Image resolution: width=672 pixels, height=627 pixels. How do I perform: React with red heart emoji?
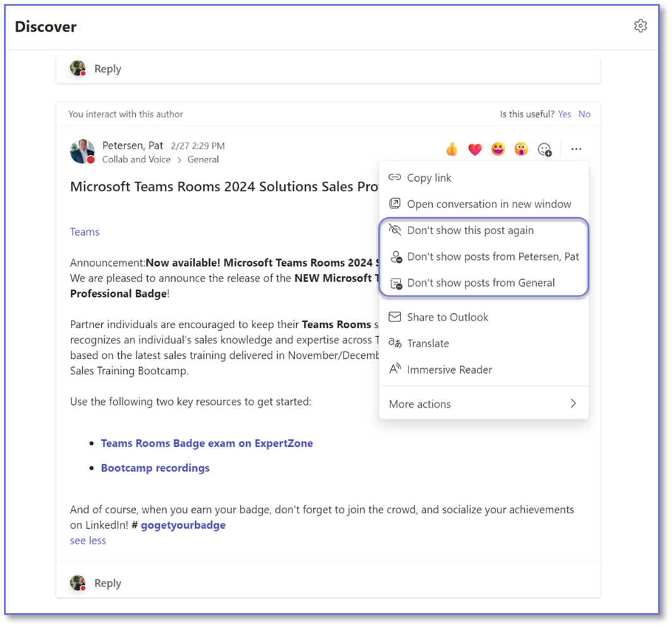click(475, 149)
